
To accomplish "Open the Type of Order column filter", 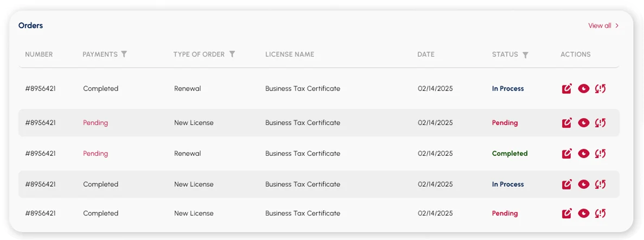I will point(232,54).
